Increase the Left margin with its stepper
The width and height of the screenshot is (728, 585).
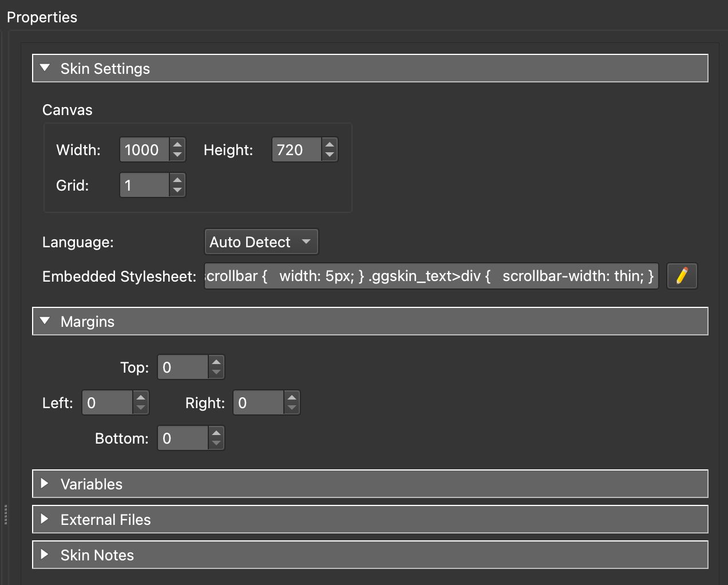tap(141, 398)
